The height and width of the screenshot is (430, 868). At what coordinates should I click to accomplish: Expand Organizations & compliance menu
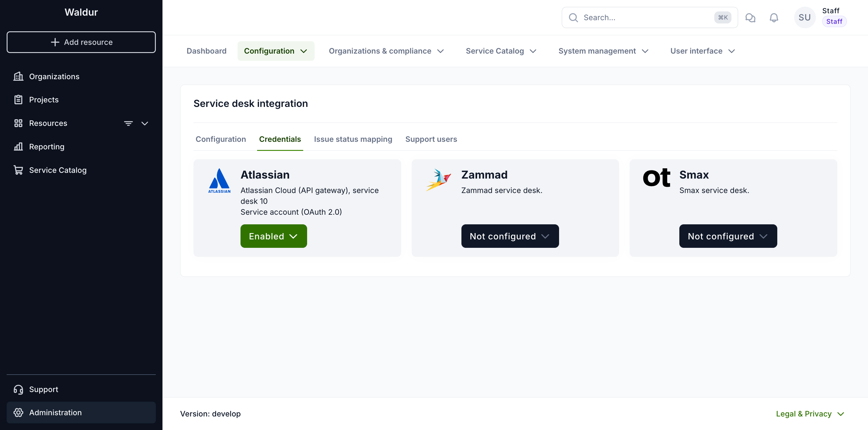[x=386, y=51]
